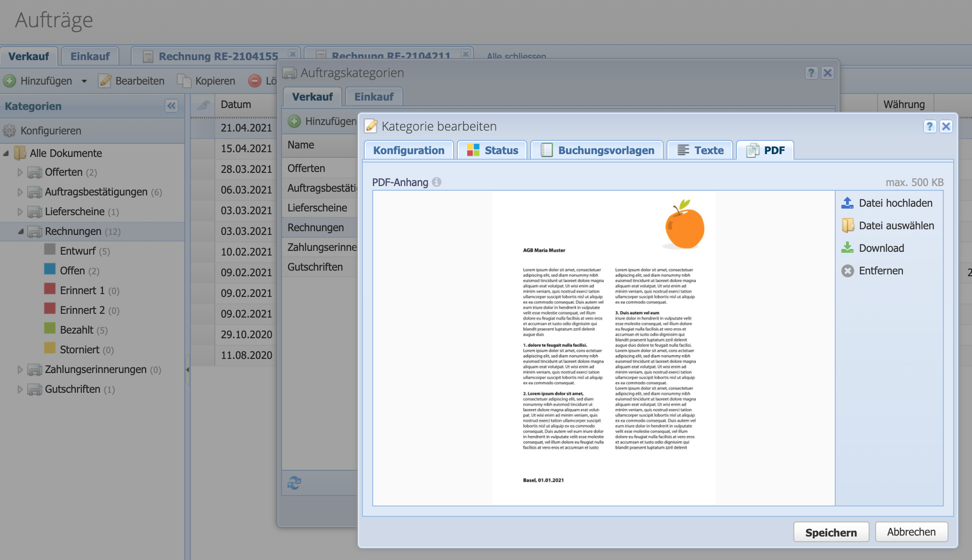Expand the Offerten tree node
This screenshot has width=972, height=560.
(x=20, y=172)
